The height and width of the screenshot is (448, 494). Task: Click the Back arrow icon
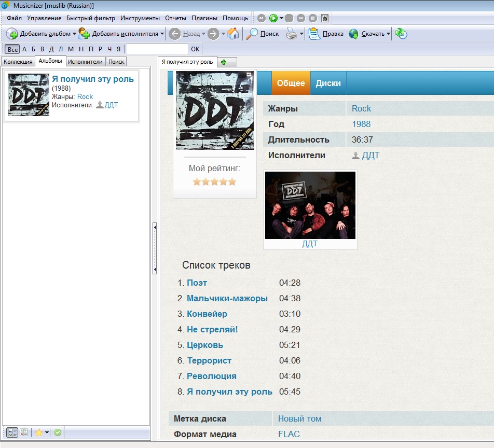point(174,34)
